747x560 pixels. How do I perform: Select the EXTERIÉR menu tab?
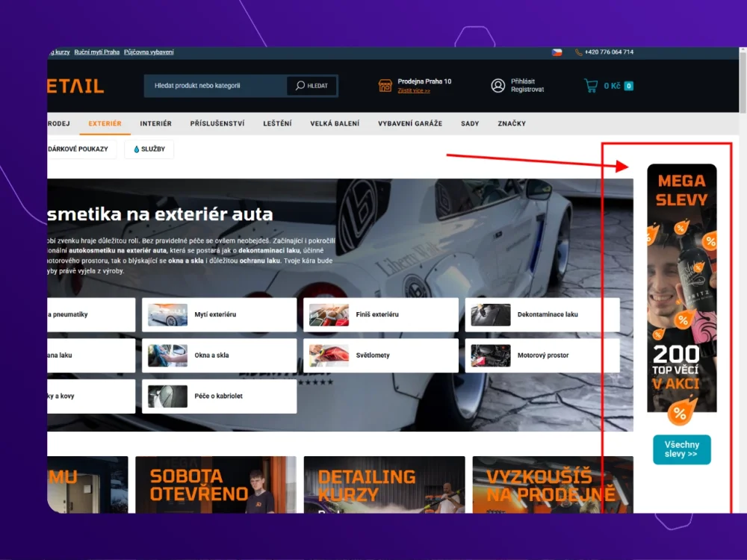[x=105, y=123]
